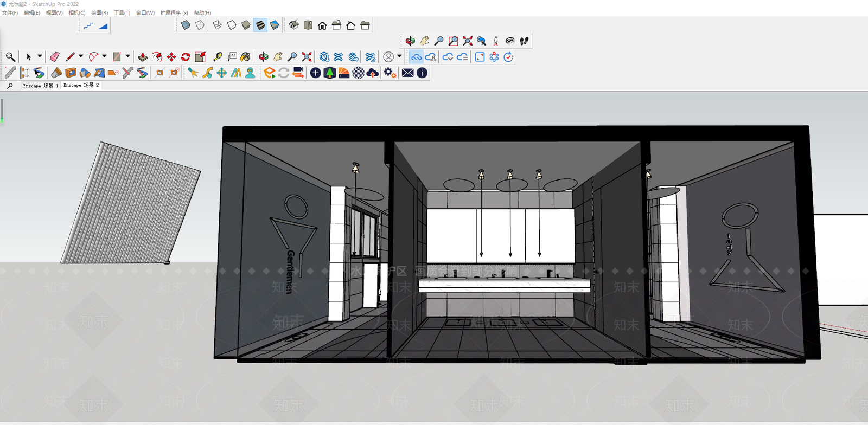
Task: Open the Enscape materials color swatch editor
Action: [x=344, y=73]
